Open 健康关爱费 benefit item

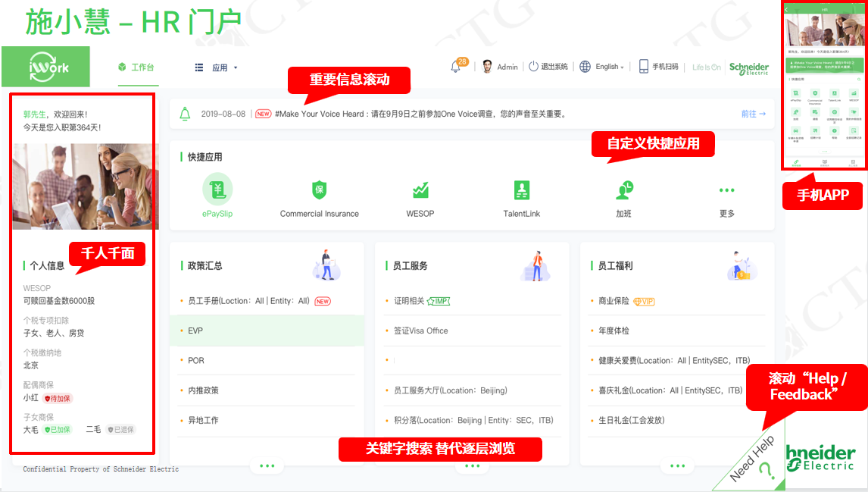pos(674,360)
